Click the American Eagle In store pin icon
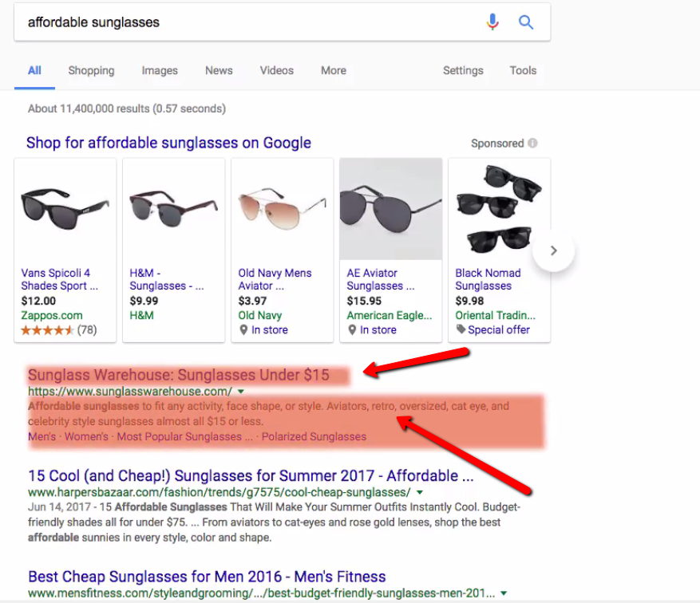The width and height of the screenshot is (700, 603). (352, 330)
